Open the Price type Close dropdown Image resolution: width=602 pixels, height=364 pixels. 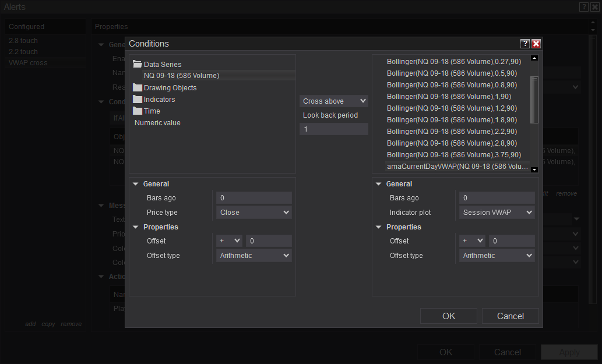click(254, 213)
